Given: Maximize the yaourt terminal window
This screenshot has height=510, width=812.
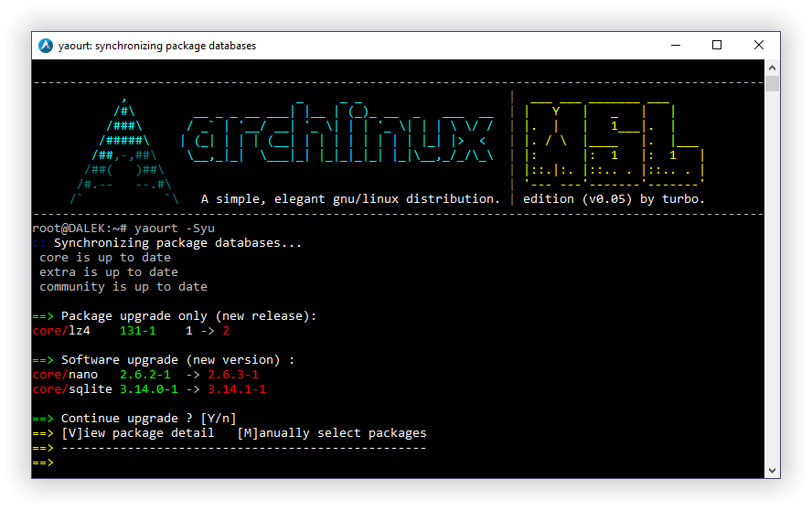Looking at the screenshot, I should coord(717,45).
